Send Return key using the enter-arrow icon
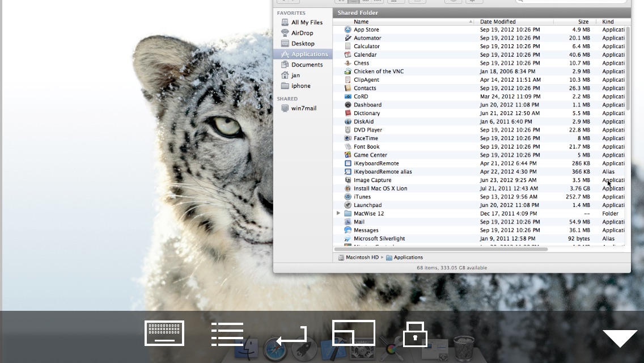The width and height of the screenshot is (644, 363). pyautogui.click(x=291, y=336)
